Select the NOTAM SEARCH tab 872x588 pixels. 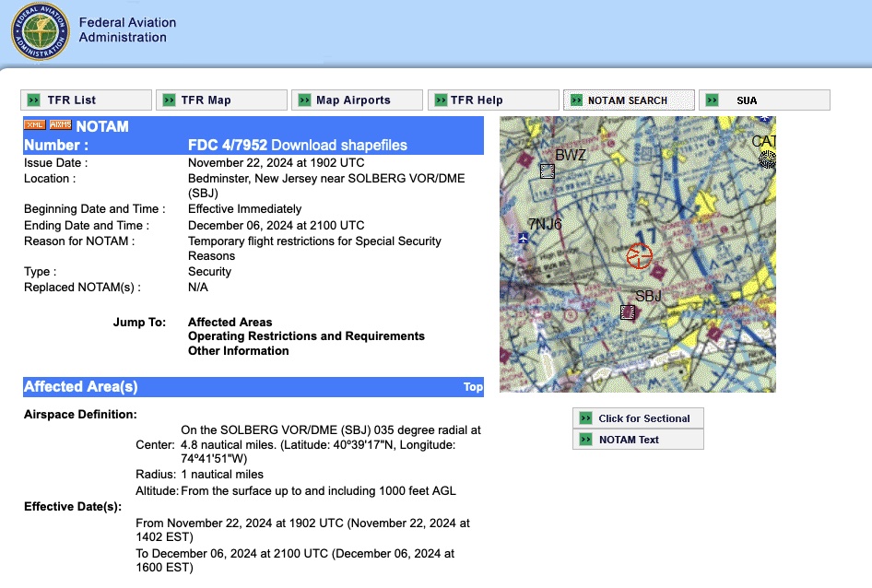(x=628, y=100)
